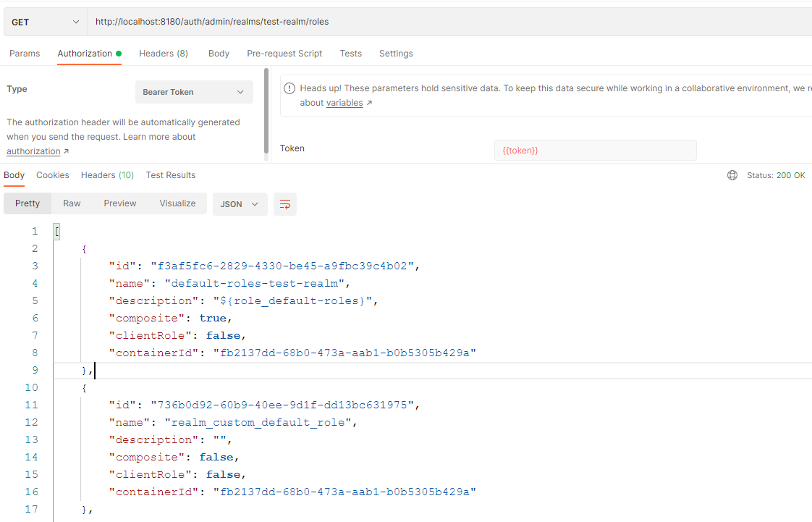Click the Token input field
812x522 pixels.
coord(595,150)
